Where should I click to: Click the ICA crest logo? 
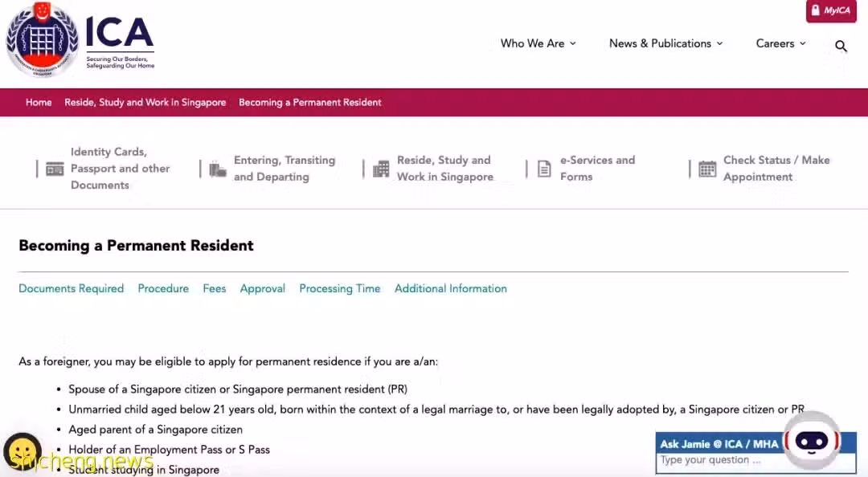[42, 39]
